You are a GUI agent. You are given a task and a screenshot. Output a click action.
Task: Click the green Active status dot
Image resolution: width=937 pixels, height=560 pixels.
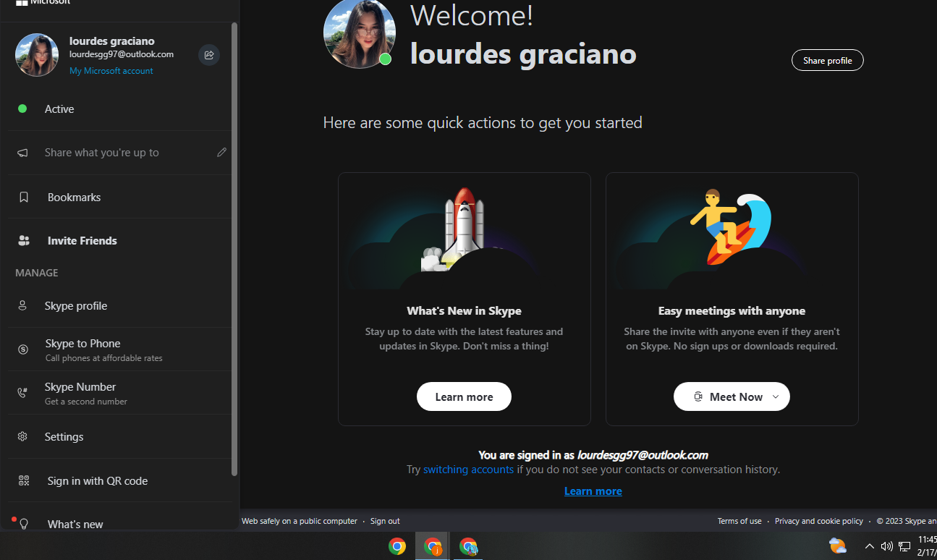coord(22,109)
